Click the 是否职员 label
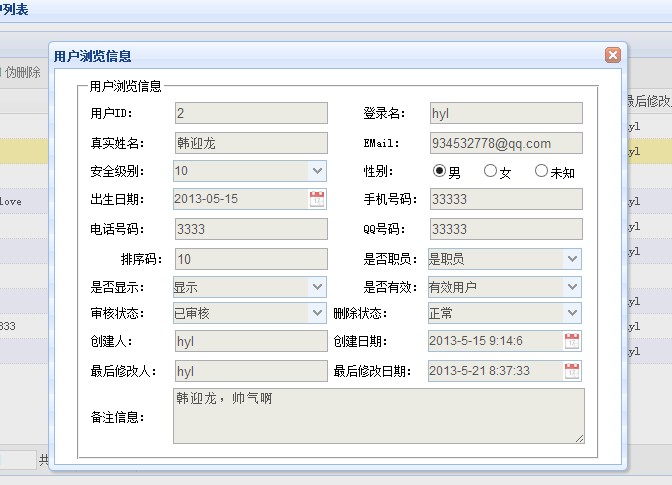 click(x=390, y=259)
